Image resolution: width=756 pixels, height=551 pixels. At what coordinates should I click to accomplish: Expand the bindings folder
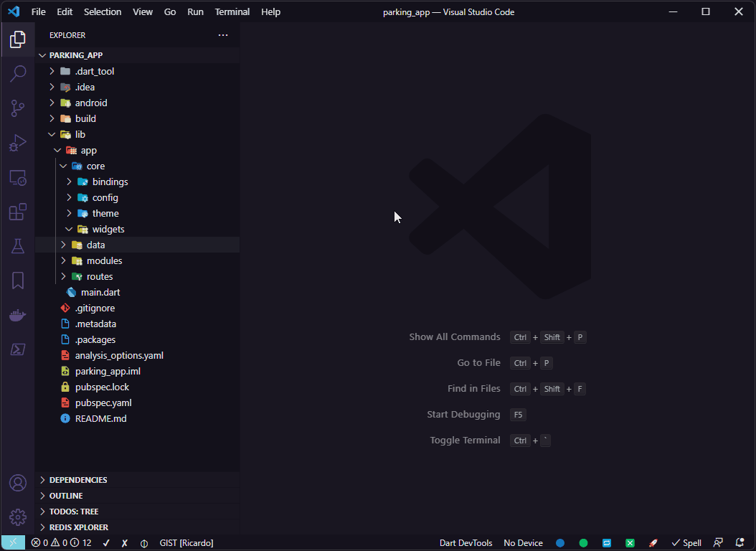tap(70, 182)
